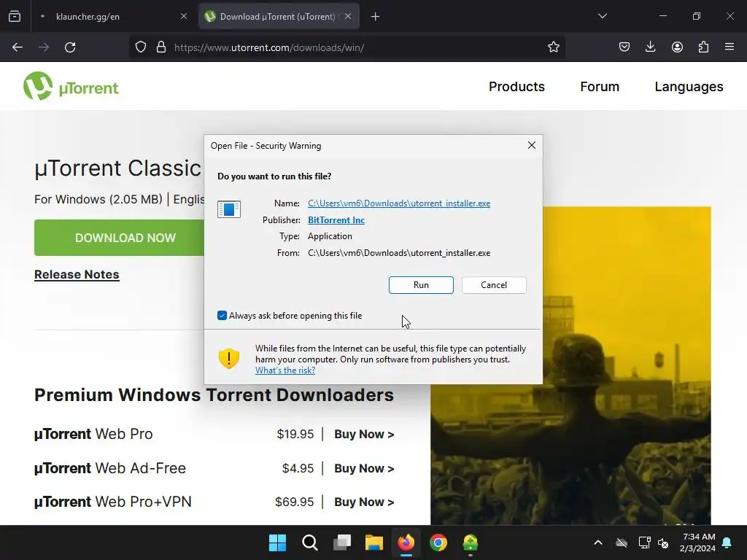Open the Downloads panel icon
Screen dimensions: 747x560
[650, 47]
